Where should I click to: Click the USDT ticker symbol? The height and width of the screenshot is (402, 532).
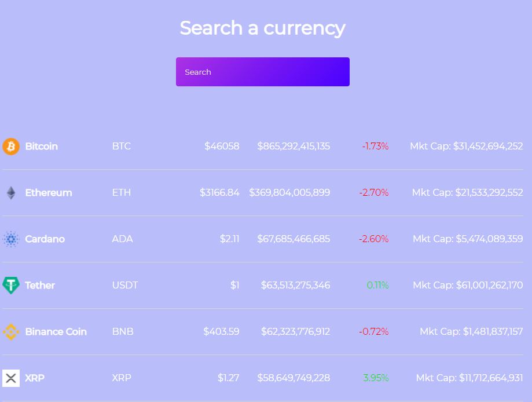coord(125,285)
